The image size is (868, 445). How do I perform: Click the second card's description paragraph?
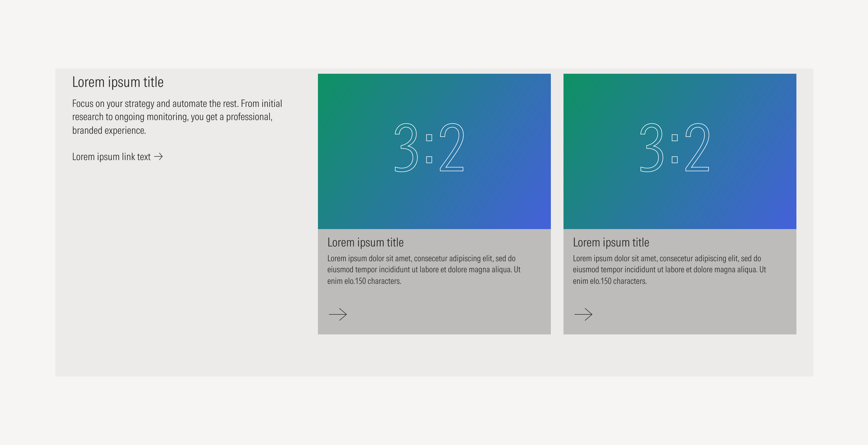(x=669, y=269)
